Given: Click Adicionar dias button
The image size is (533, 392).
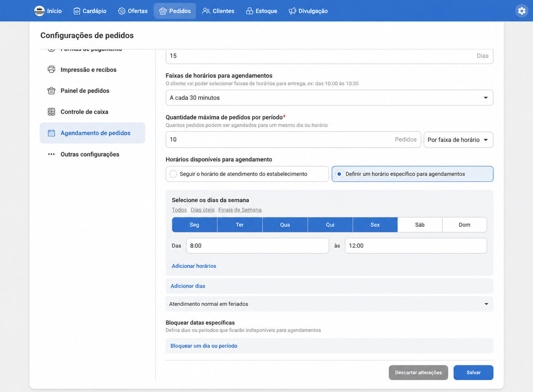Looking at the screenshot, I should 329,286.
